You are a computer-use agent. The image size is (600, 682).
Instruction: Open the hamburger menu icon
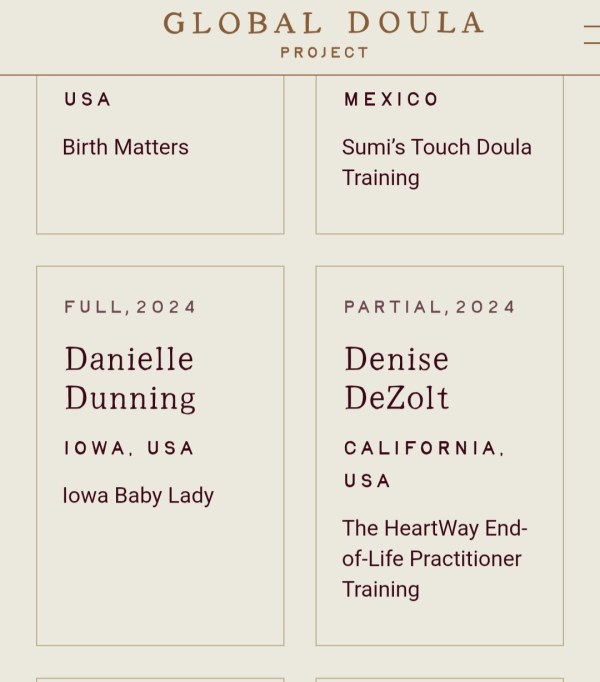pos(592,35)
